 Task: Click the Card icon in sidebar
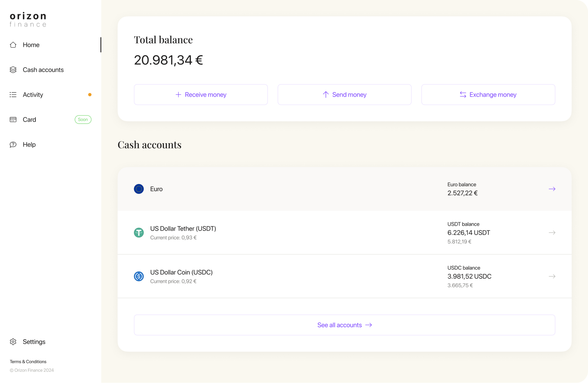[x=13, y=120]
